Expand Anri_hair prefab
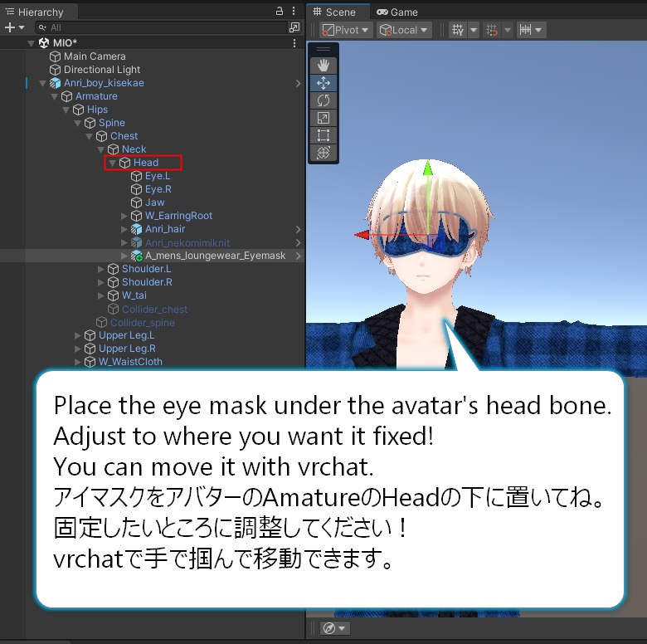This screenshot has width=647, height=644. [x=124, y=229]
